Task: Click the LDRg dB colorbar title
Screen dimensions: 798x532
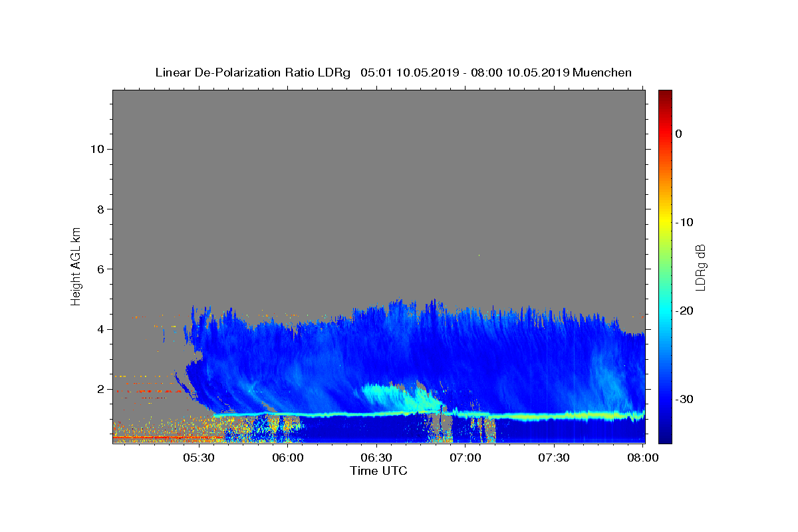Action: point(700,267)
